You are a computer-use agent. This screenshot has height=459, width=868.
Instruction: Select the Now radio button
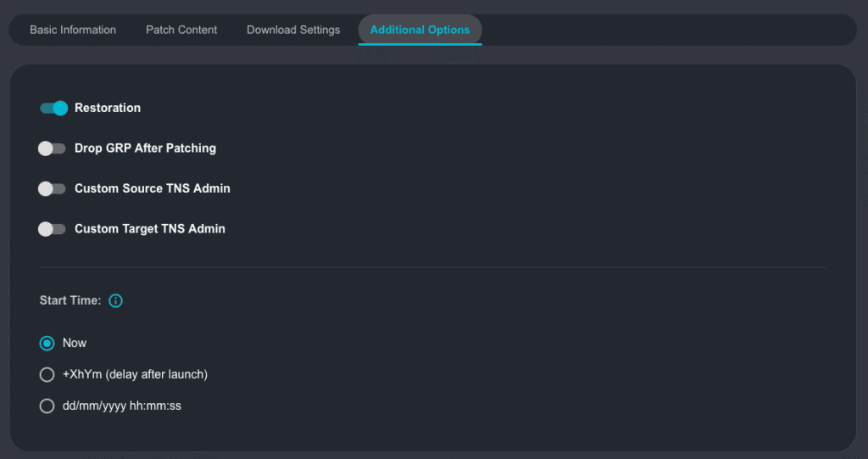pos(47,344)
